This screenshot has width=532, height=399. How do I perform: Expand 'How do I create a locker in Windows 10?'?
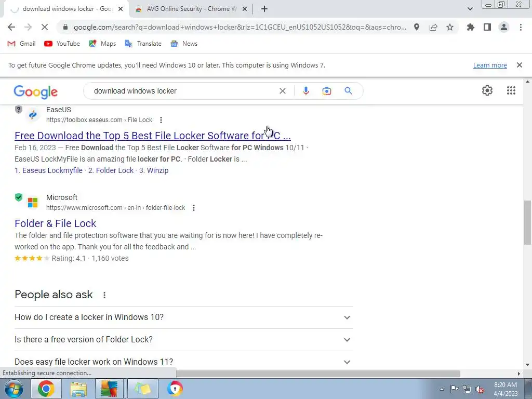coord(183,317)
